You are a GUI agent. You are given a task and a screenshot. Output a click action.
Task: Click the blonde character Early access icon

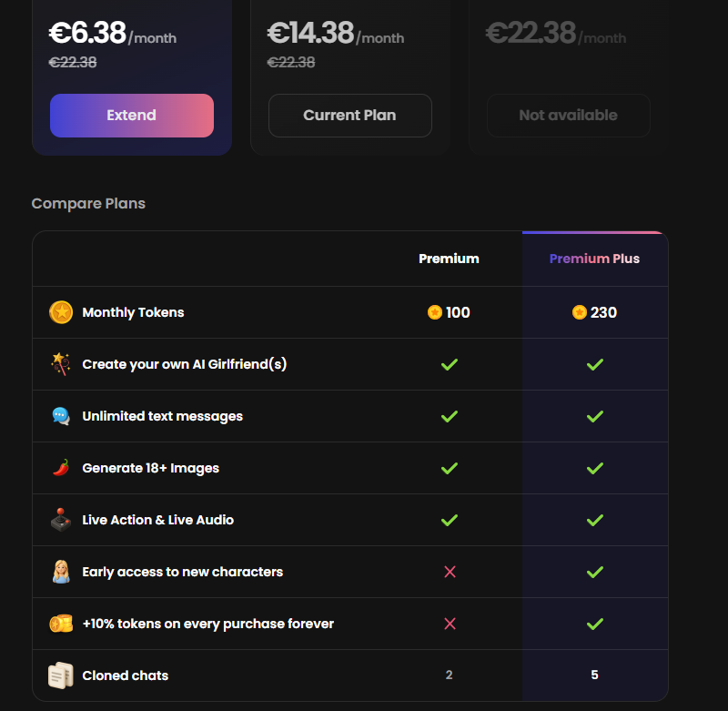(x=61, y=572)
